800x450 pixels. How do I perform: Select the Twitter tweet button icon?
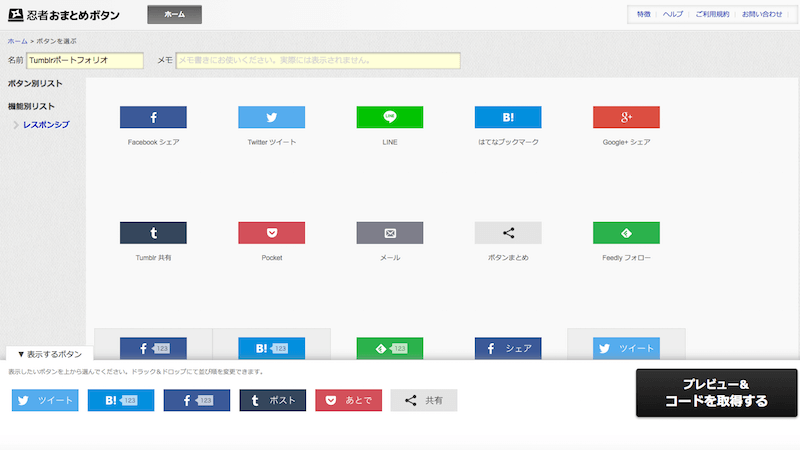(x=271, y=117)
